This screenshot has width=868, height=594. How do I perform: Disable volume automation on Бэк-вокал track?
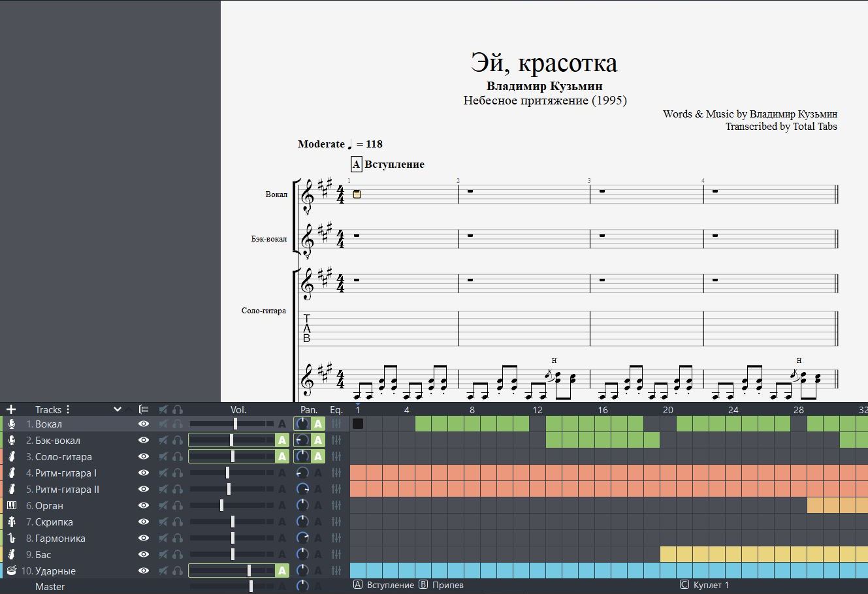point(281,440)
